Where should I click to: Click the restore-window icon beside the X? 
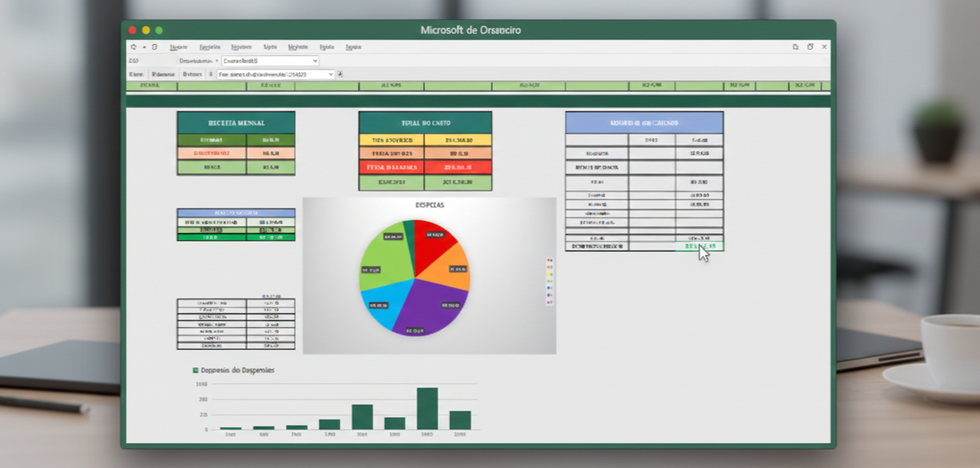[810, 47]
